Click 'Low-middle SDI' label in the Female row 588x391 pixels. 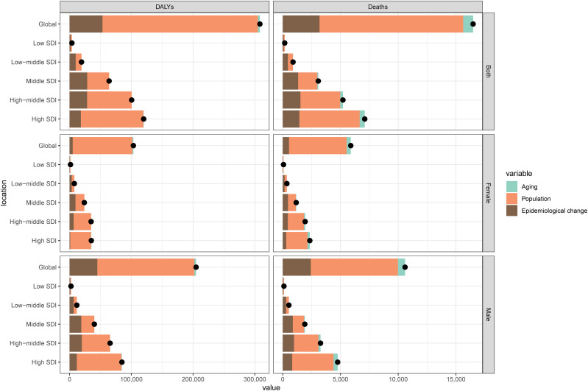[x=34, y=183]
